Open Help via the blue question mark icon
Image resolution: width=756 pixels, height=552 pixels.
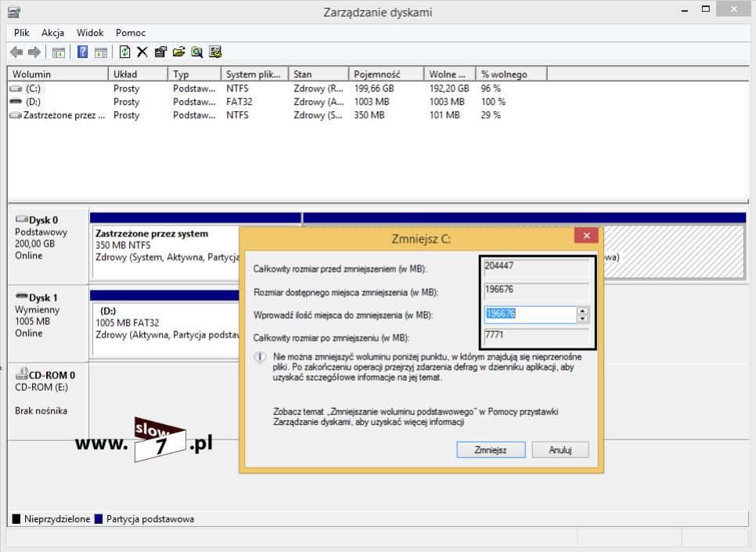click(82, 52)
